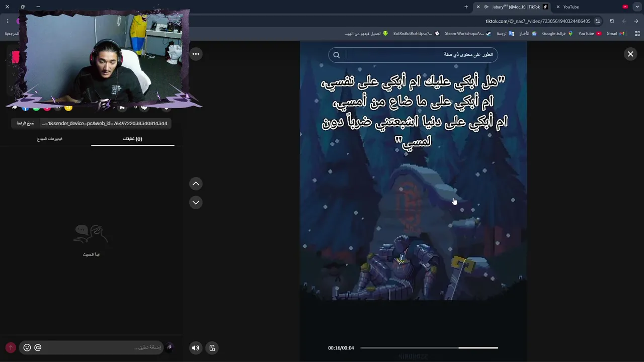Click the ابدأ الحديث empty comments text

(x=91, y=254)
